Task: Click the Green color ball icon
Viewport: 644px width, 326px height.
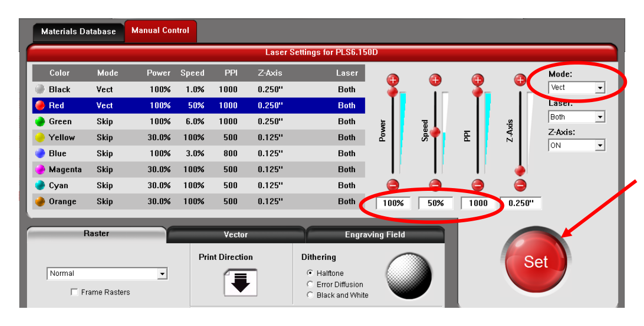Action: click(x=40, y=121)
